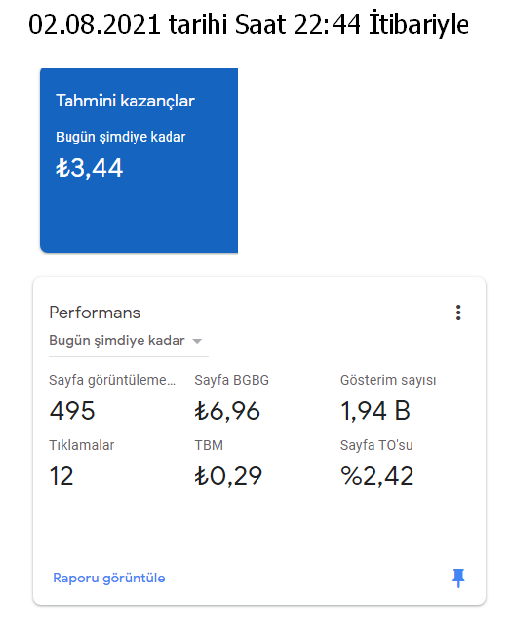Select the TBM value ₺0,29
519x627 pixels.
coord(228,476)
